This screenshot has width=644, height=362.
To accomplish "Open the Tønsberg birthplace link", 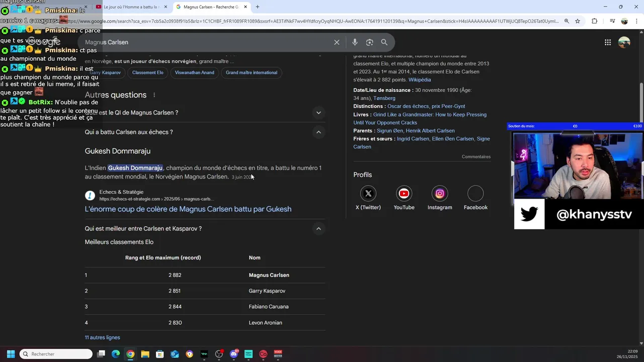I will pos(384,98).
